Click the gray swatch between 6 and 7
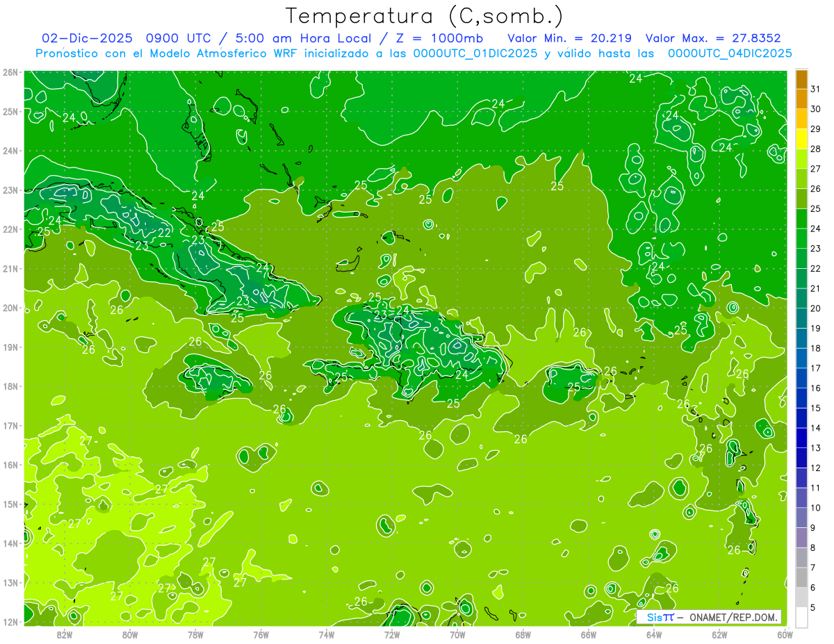The image size is (834, 644). tap(801, 577)
